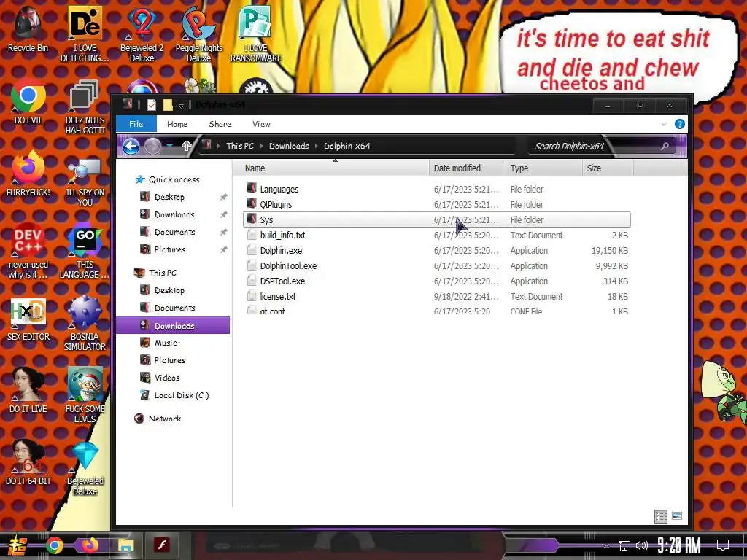This screenshot has width=747, height=560.
Task: Sort by the Type column header
Action: tap(543, 168)
